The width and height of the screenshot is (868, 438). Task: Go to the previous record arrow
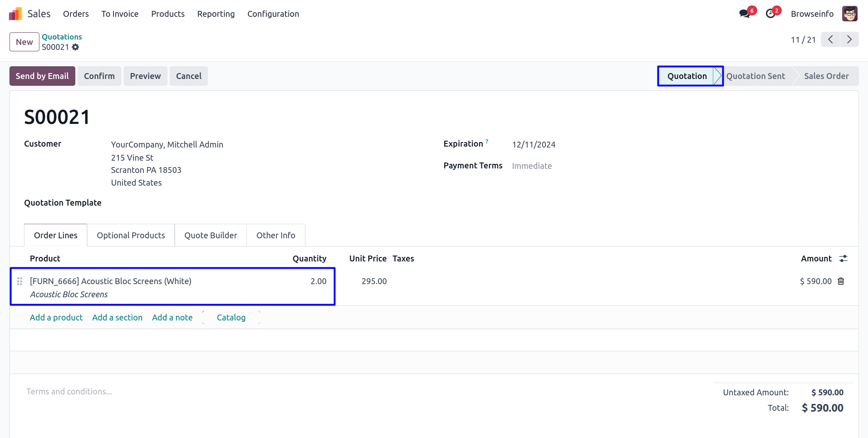(x=830, y=39)
